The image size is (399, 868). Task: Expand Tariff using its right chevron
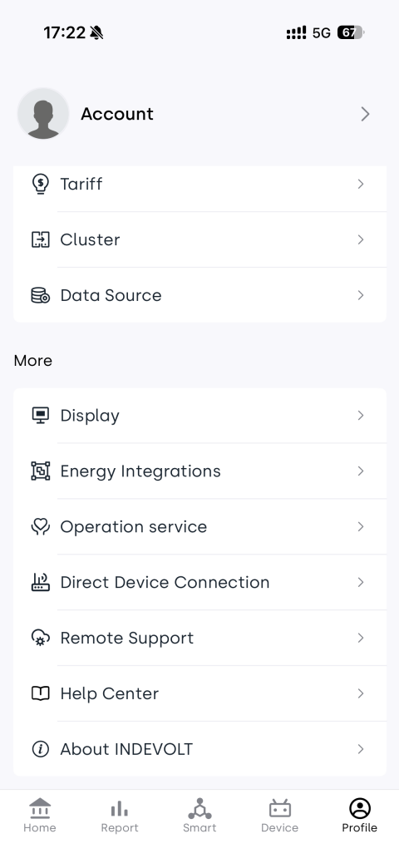click(x=360, y=184)
